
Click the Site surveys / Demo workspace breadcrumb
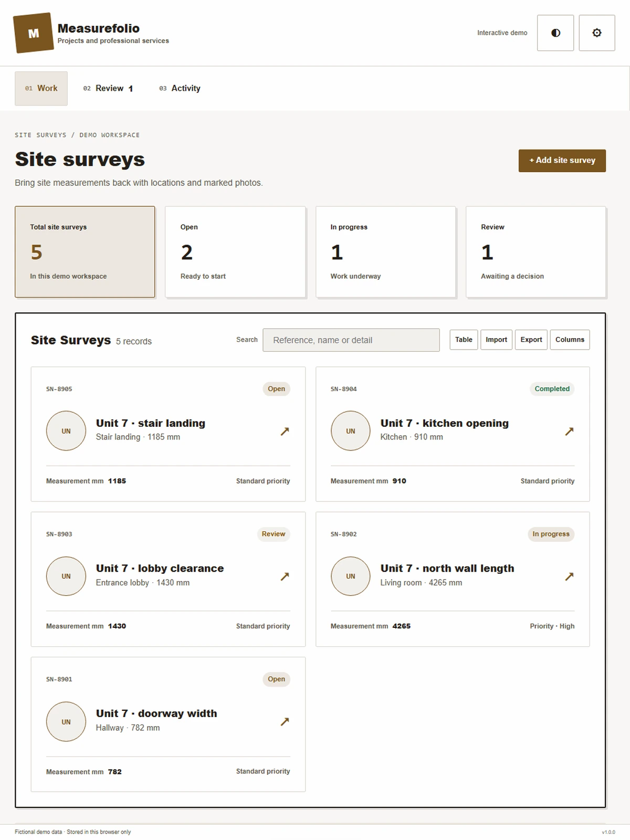click(77, 135)
